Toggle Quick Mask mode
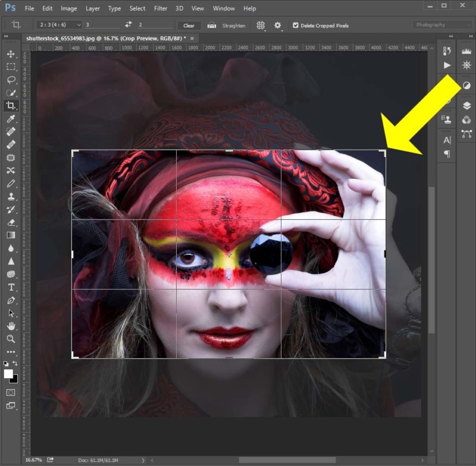Image resolution: width=476 pixels, height=466 pixels. [x=11, y=392]
